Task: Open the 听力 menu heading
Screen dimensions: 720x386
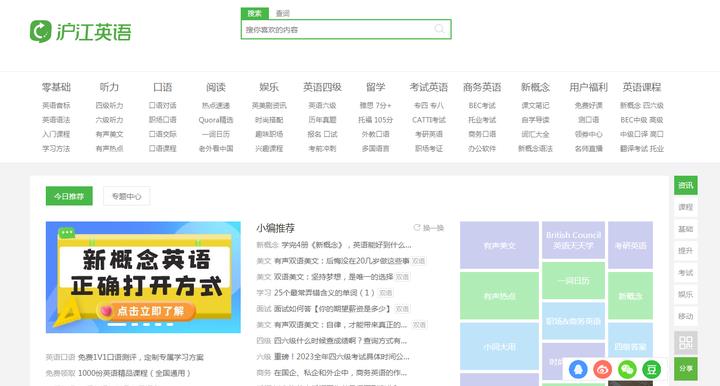Action: tap(109, 87)
